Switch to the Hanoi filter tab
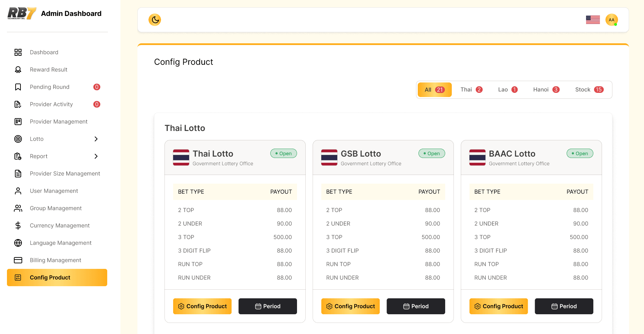Image resolution: width=644 pixels, height=334 pixels. point(546,90)
